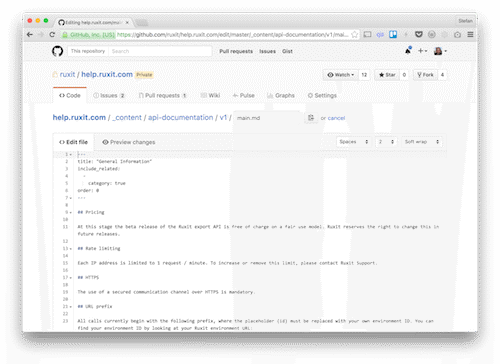Click the api-documentation breadcrumb link
Screen dimensions: 500x364
(x=180, y=118)
